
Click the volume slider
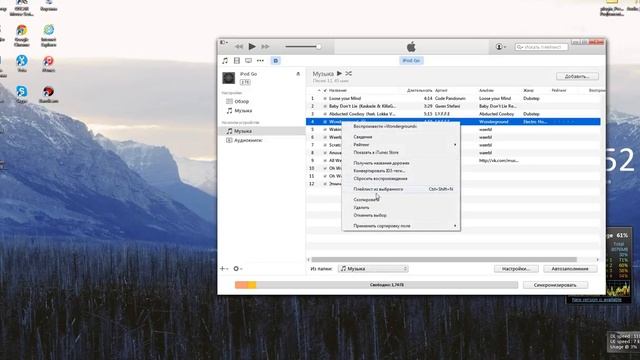(302, 47)
